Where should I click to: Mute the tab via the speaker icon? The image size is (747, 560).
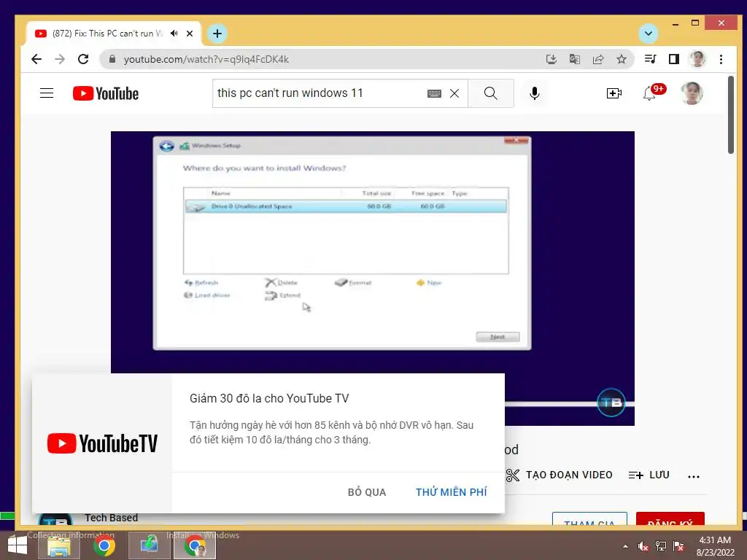[174, 34]
